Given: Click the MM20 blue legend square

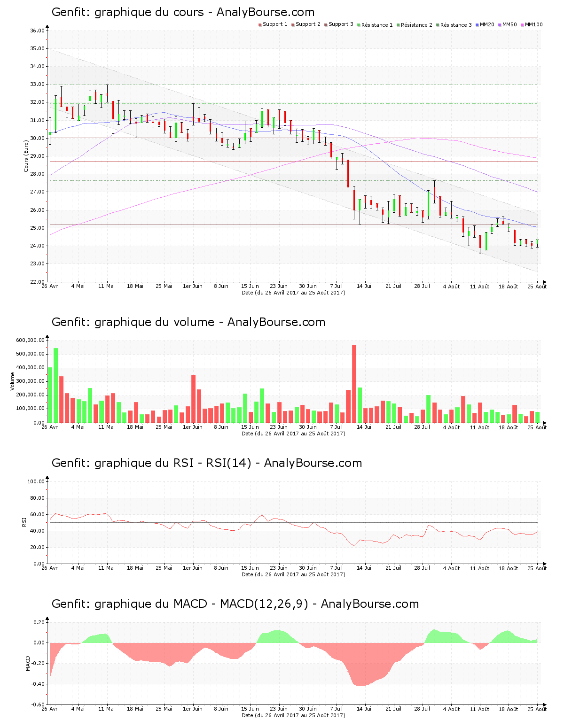Looking at the screenshot, I should tap(477, 24).
